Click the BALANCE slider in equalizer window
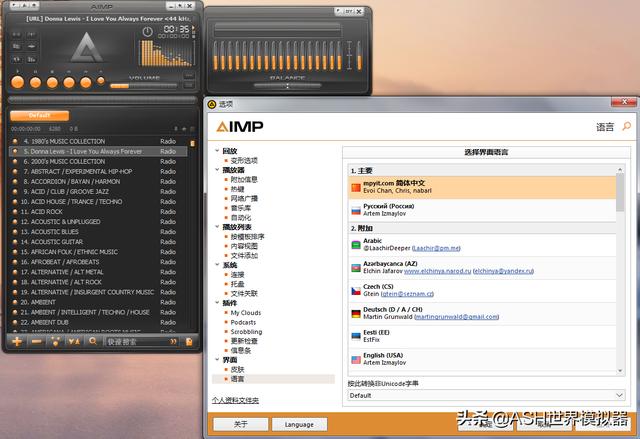 287,86
